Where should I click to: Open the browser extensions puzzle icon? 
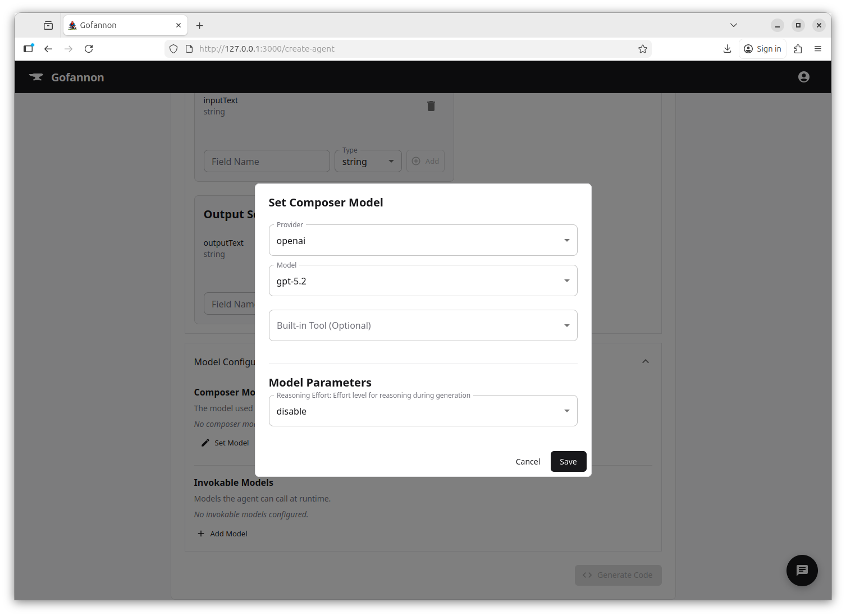tap(798, 49)
